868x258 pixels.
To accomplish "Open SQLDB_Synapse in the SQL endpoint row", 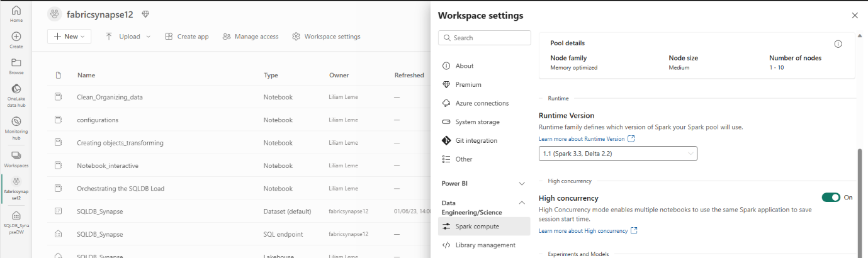I will (100, 234).
